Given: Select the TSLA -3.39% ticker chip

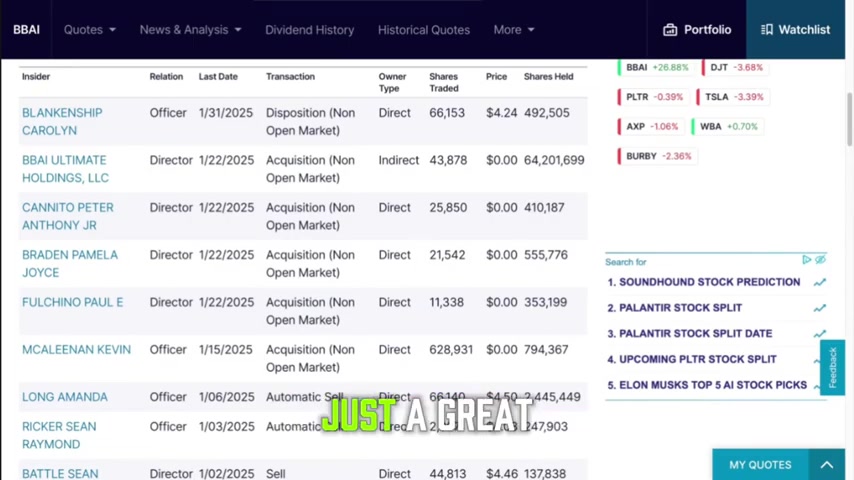Looking at the screenshot, I should click(x=733, y=97).
